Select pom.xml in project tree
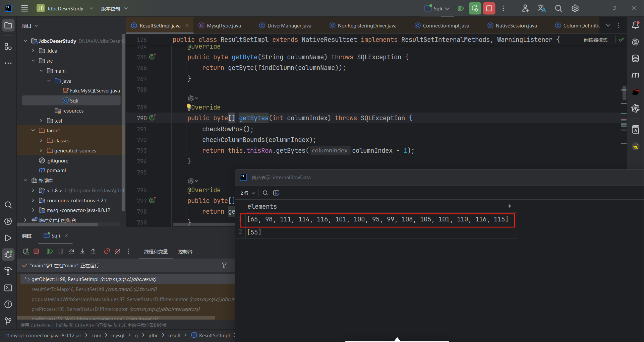The width and height of the screenshot is (644, 342). 53,170
